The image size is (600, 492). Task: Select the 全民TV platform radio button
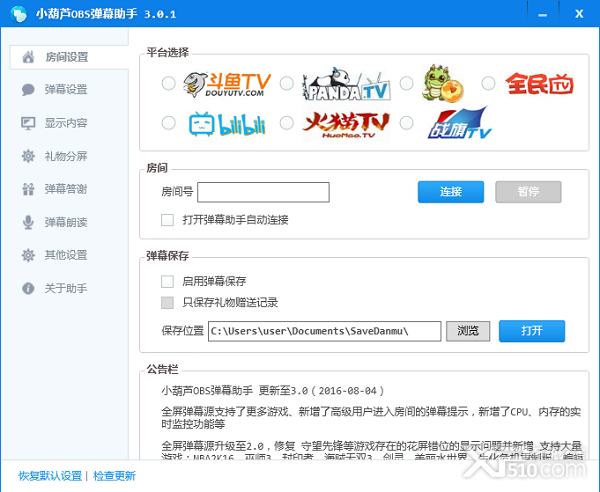point(488,83)
